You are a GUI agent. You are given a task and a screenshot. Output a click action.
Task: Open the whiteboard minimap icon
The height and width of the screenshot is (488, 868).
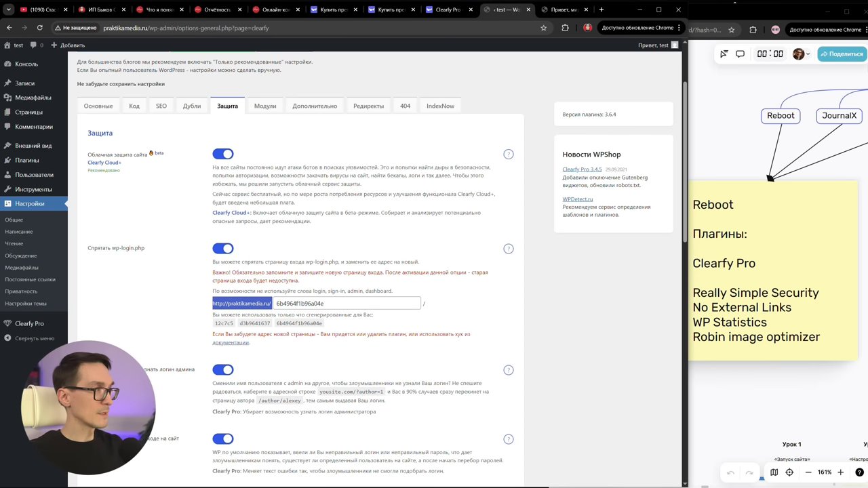(774, 472)
